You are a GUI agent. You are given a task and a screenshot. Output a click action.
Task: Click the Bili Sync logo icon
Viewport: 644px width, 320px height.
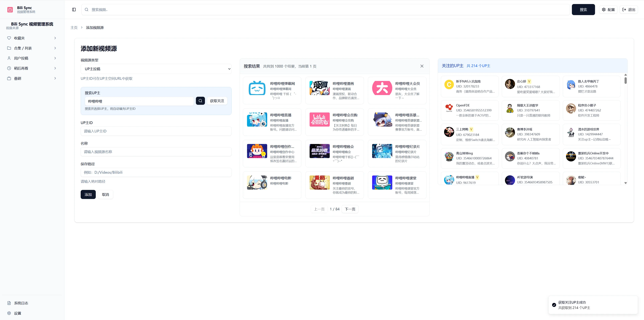click(x=10, y=10)
